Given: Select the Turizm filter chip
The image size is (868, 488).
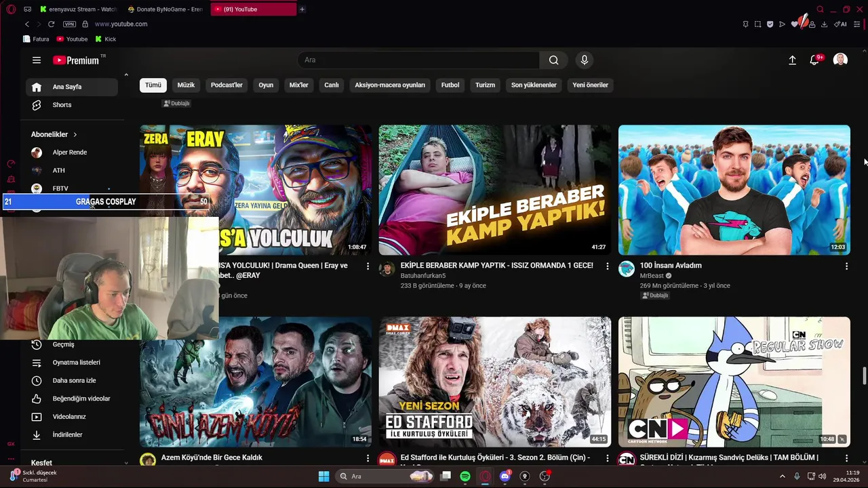Looking at the screenshot, I should click(x=485, y=85).
